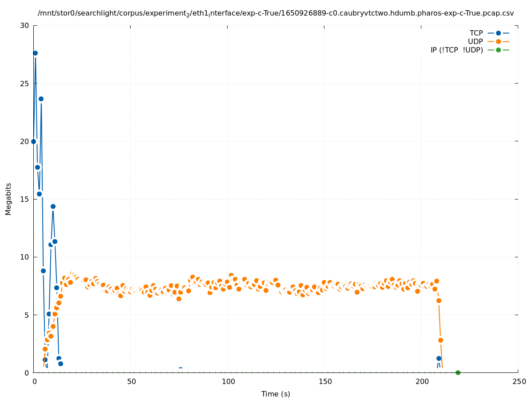Click the 250 tick label on the x-axis
The image size is (532, 400).
pos(519,382)
